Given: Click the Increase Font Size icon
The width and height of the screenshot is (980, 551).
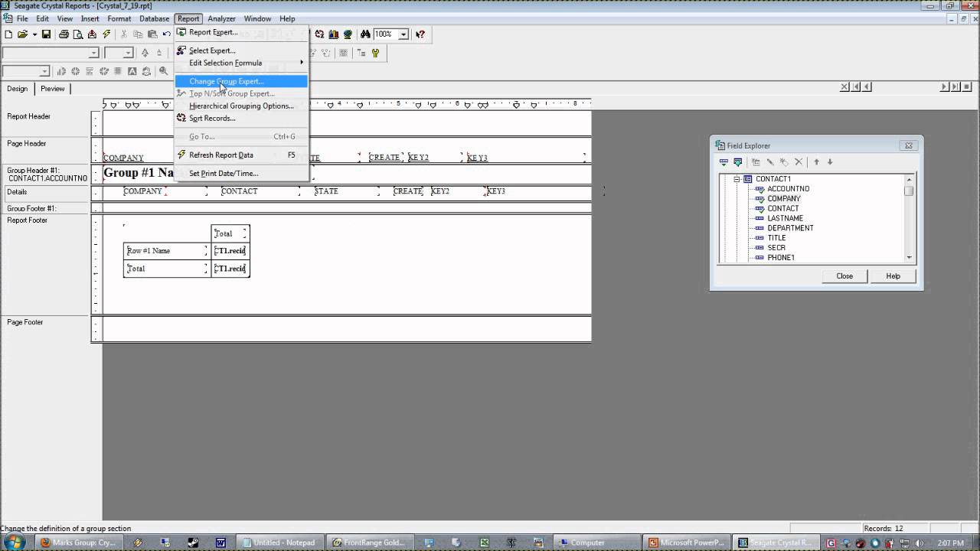Looking at the screenshot, I should pos(145,53).
